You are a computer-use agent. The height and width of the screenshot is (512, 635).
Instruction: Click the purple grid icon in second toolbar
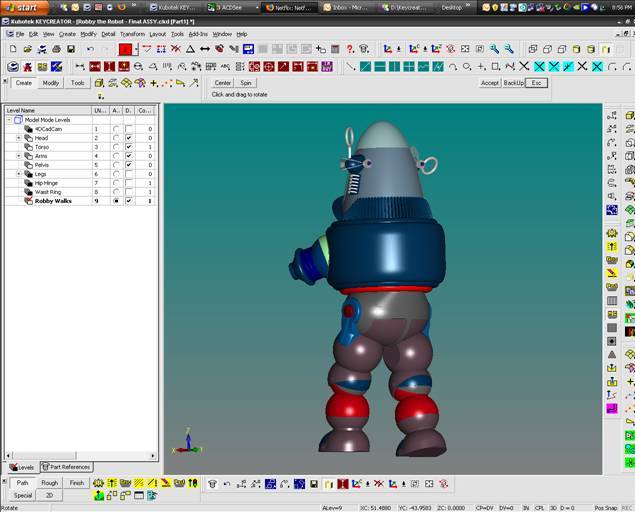pyautogui.click(x=327, y=66)
